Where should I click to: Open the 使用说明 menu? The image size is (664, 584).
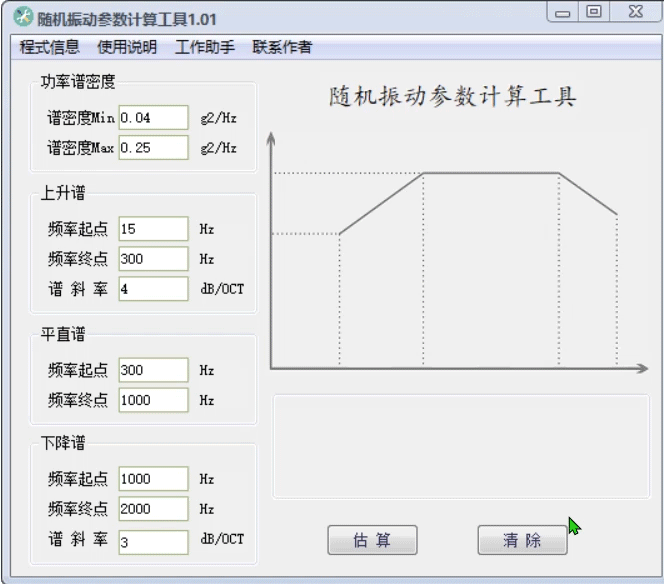point(127,47)
